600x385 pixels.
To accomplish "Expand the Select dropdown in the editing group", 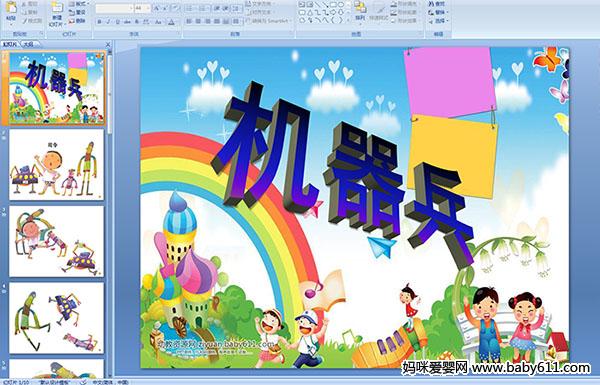I will (x=439, y=21).
